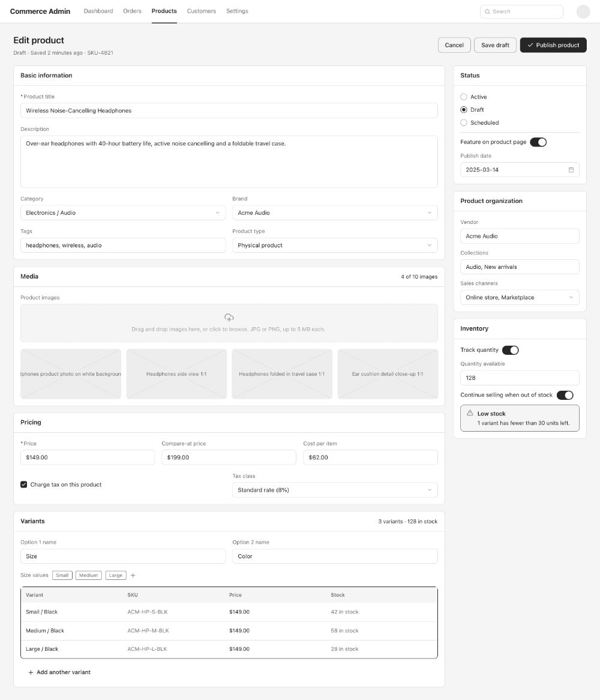
Task: Click the Quantity available input
Action: coord(520,378)
